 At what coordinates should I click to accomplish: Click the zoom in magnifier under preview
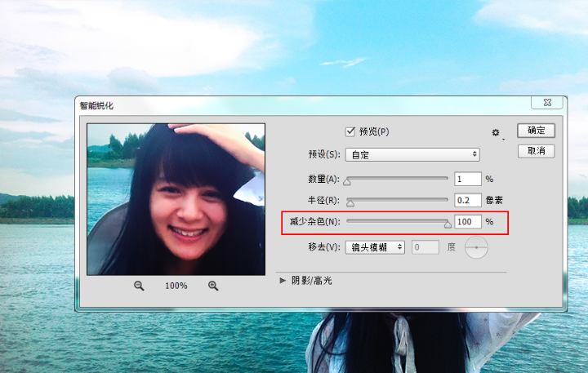[x=213, y=286]
